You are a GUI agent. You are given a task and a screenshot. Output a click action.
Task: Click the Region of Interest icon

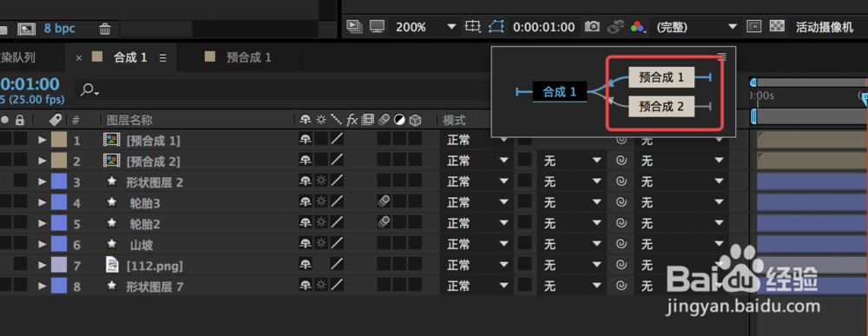[x=472, y=27]
